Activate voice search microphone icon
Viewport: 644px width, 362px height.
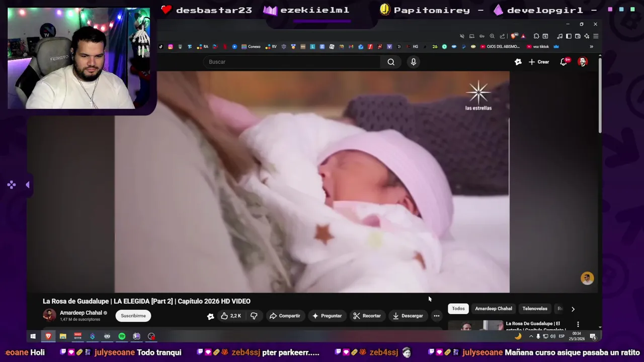413,62
